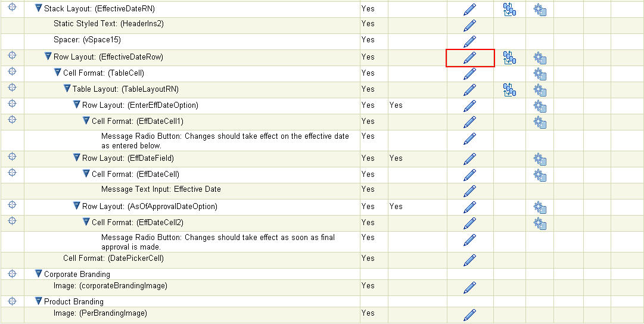Click the personalize pencil for Message Text Input: Effective Date
644x324 pixels.
[470, 191]
